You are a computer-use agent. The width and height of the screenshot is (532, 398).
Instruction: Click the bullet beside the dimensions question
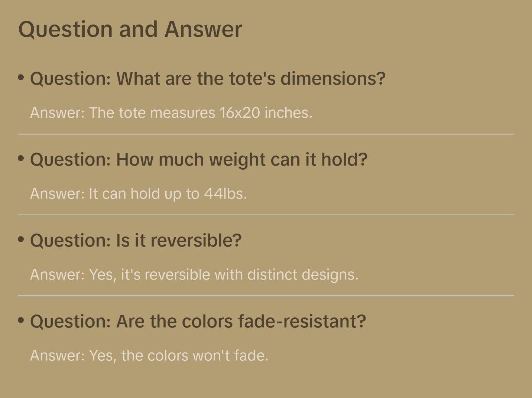21,78
